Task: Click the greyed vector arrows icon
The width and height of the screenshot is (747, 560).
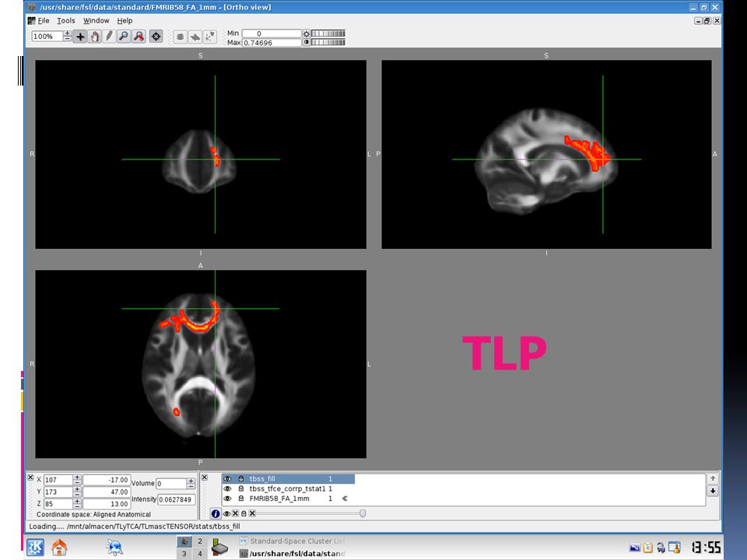Action: (209, 37)
